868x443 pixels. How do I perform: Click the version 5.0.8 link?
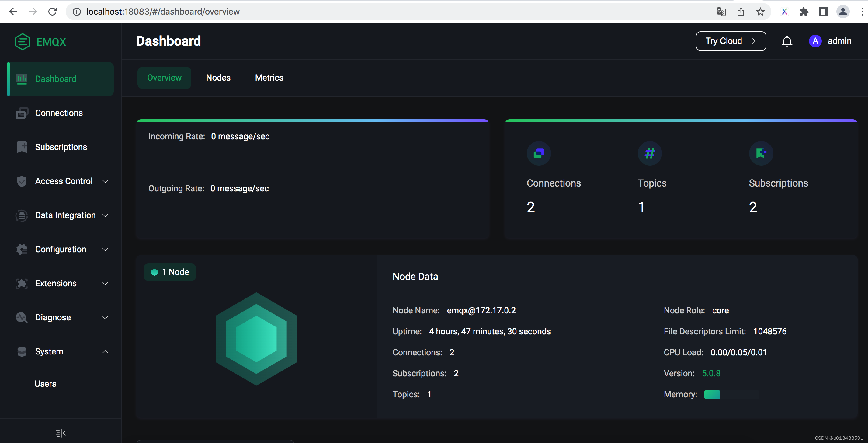click(711, 373)
